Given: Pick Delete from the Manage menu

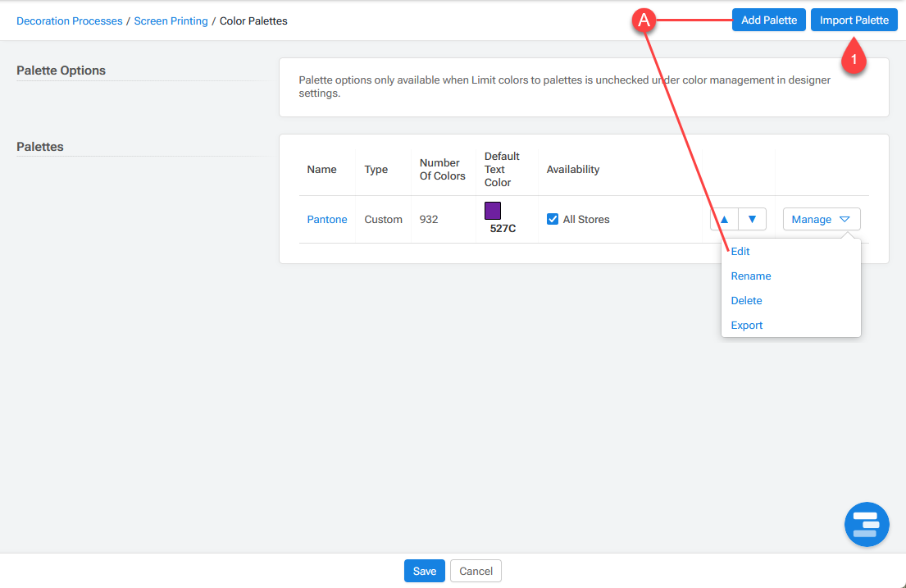Looking at the screenshot, I should (746, 301).
